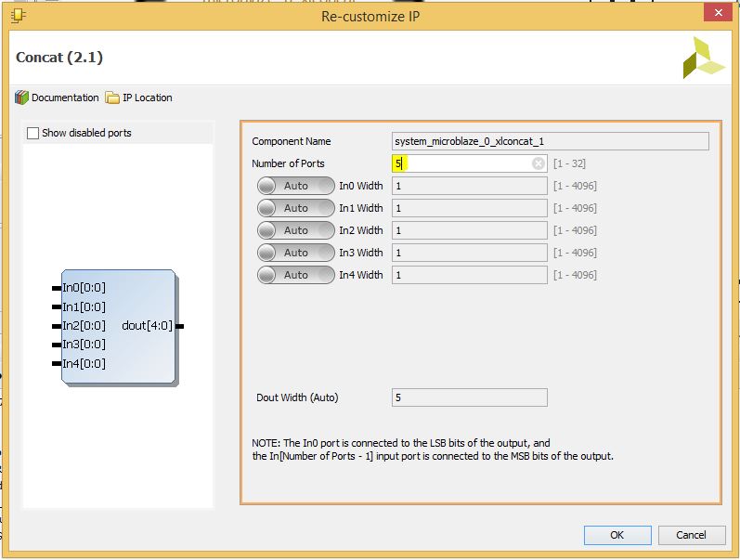The width and height of the screenshot is (740, 560).
Task: Click the Dout Width (Auto) label
Action: 297,397
